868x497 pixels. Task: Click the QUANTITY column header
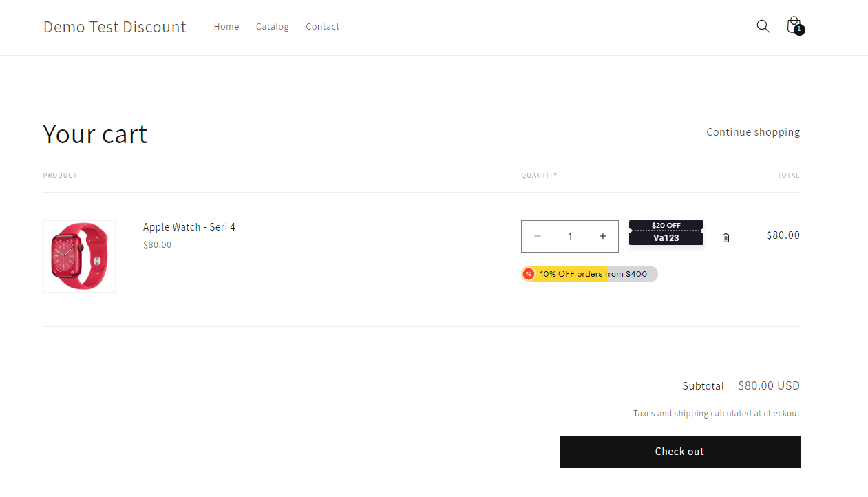540,176
